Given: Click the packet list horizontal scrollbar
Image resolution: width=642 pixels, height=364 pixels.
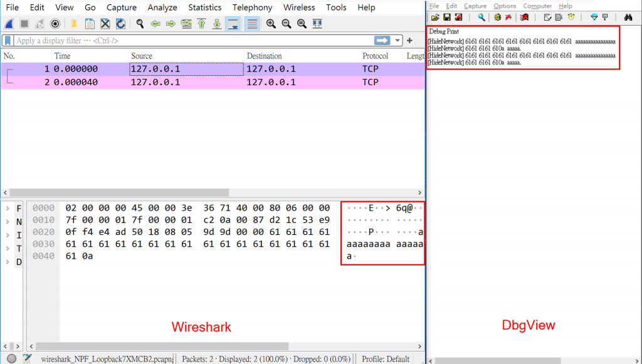Looking at the screenshot, I should click(x=119, y=192).
